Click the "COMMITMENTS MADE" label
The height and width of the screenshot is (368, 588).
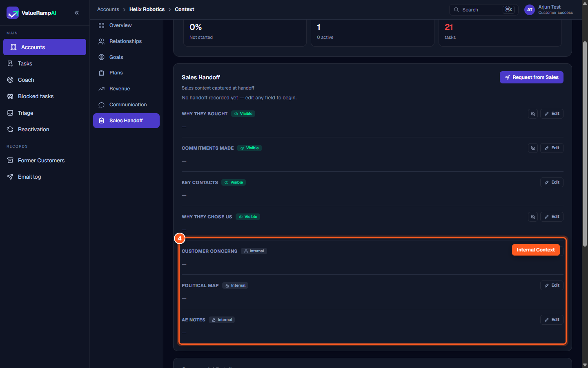208,148
